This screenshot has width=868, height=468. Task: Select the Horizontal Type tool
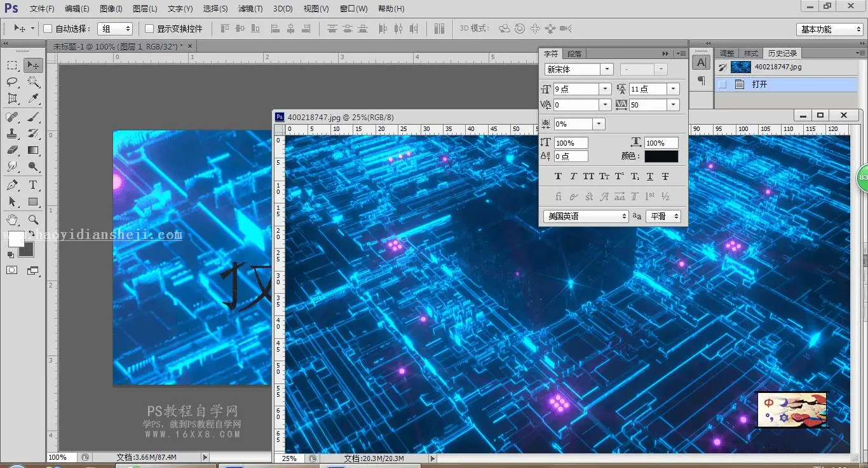click(33, 185)
